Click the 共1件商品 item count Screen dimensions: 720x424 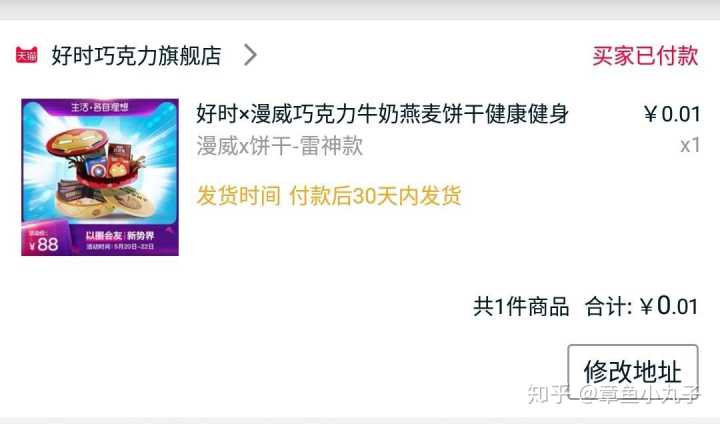521,306
